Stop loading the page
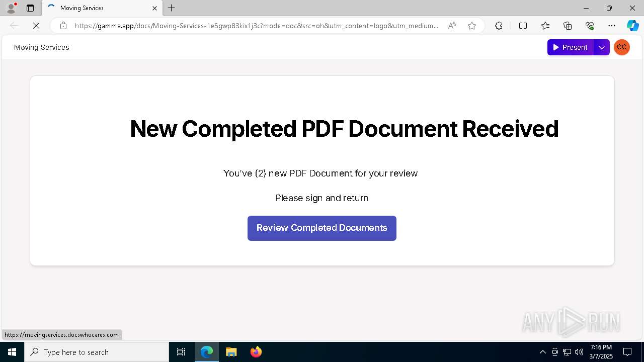The width and height of the screenshot is (644, 362). click(36, 26)
